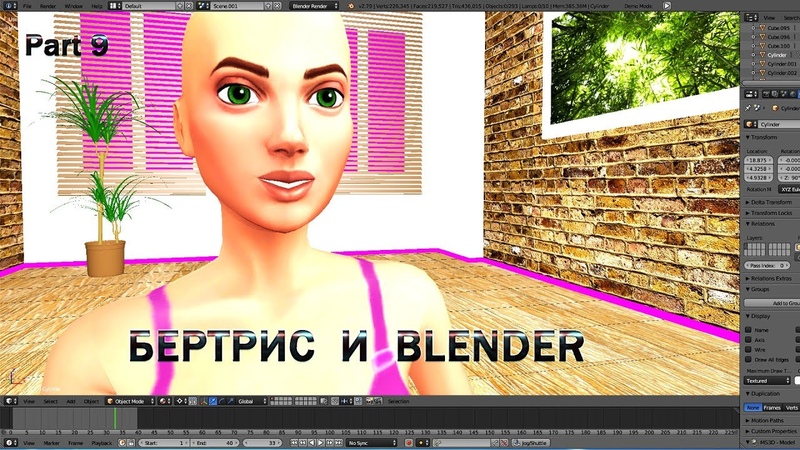
Task: Collapse the Transform panel
Action: 762,137
